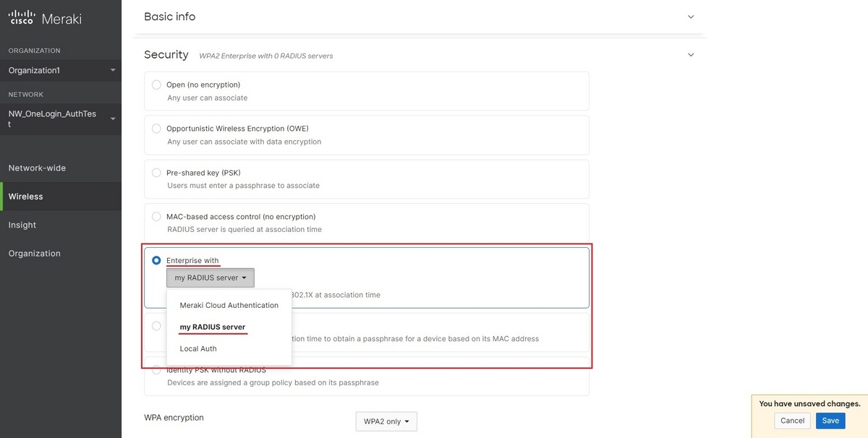The height and width of the screenshot is (438, 868).
Task: Select MAC-based access control radio button
Action: click(x=156, y=216)
